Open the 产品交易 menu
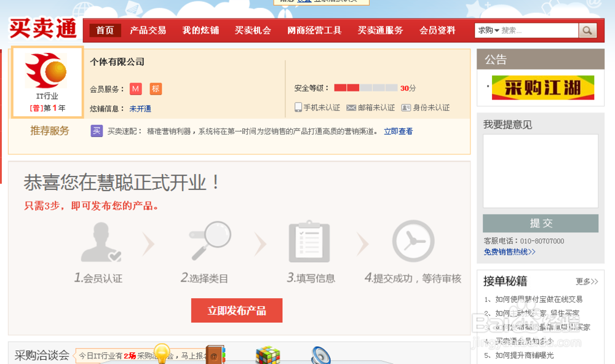Image resolution: width=615 pixels, height=364 pixels. point(148,30)
